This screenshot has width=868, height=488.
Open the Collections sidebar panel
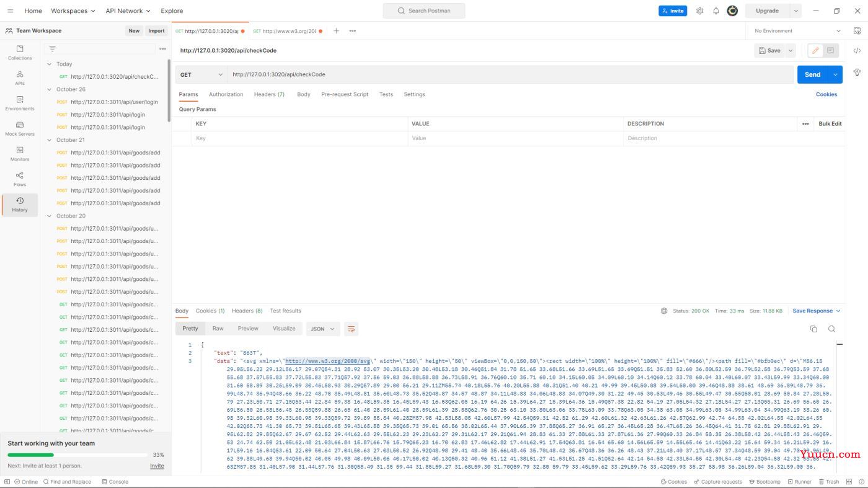19,53
